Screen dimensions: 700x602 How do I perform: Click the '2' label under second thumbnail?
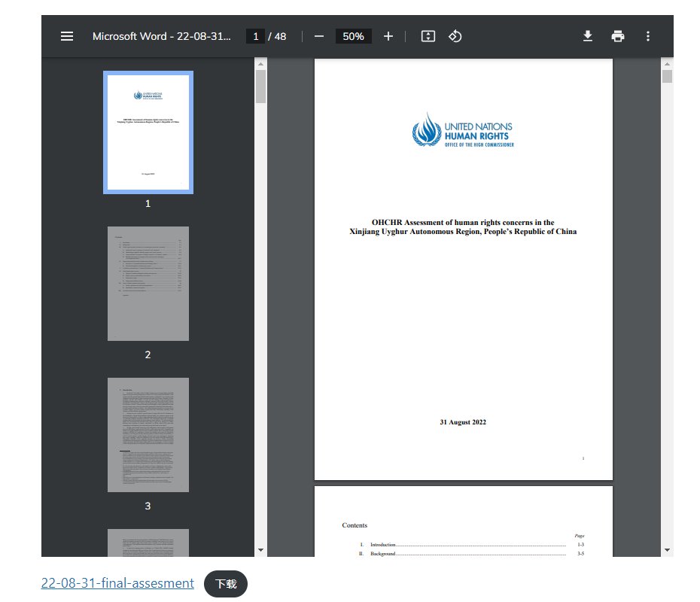[148, 354]
